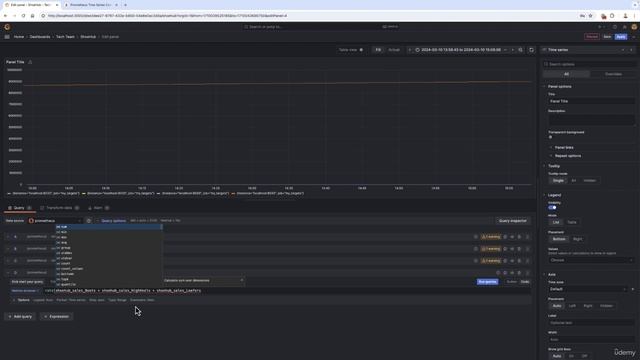The height and width of the screenshot is (360, 640).
Task: Toggle Transparent background switch
Action: point(551,137)
